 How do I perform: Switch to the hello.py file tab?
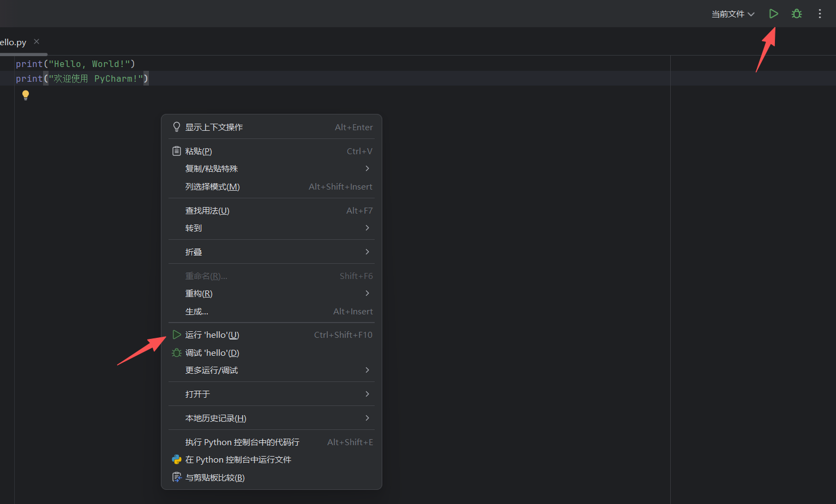(13, 42)
